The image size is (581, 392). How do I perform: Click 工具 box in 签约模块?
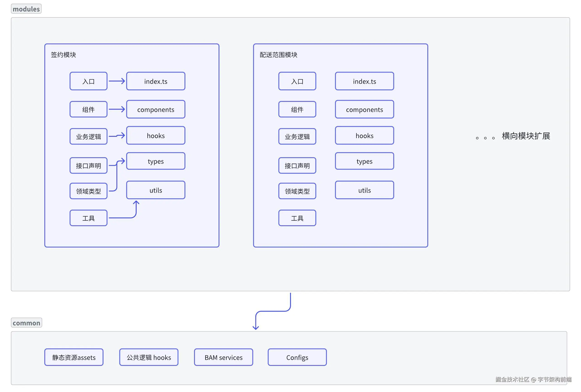click(88, 218)
